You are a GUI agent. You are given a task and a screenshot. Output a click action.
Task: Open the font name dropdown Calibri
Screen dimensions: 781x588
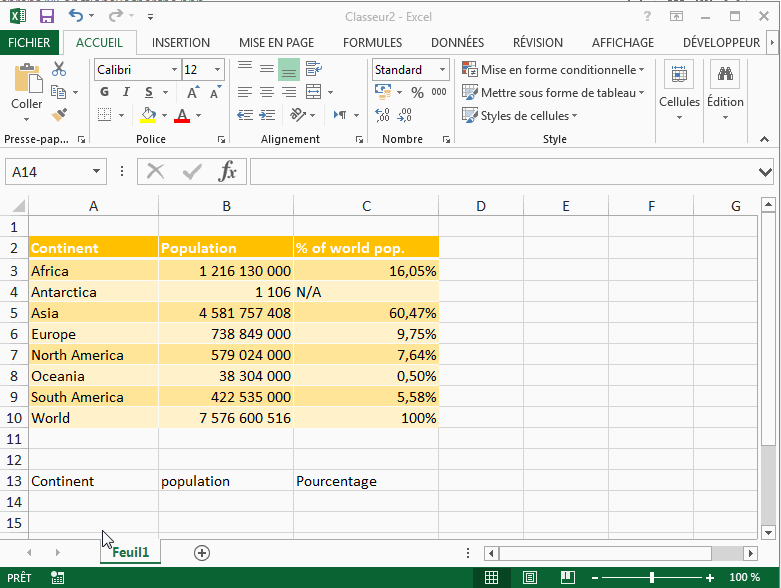pyautogui.click(x=174, y=70)
